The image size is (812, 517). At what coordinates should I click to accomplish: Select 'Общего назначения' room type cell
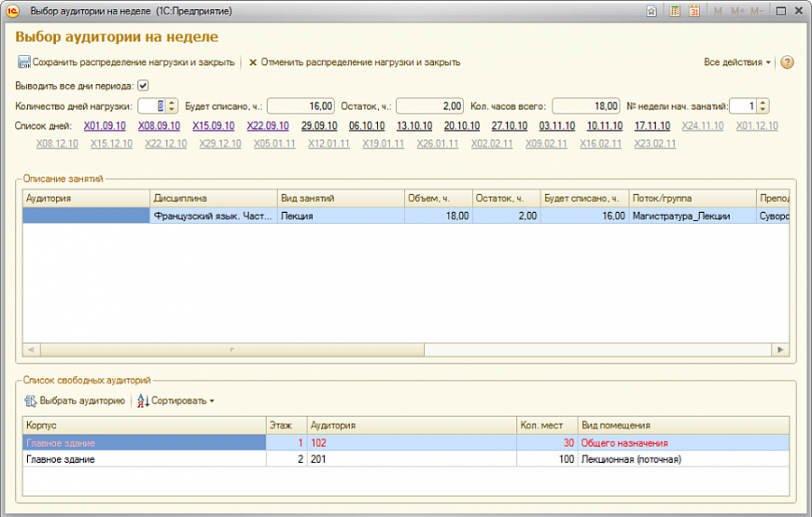pyautogui.click(x=684, y=443)
